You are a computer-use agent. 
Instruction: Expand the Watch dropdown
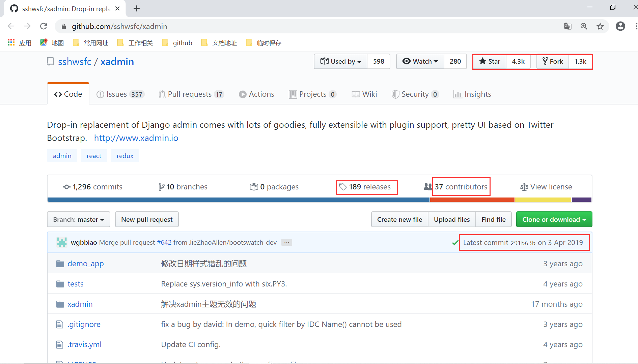tap(420, 61)
